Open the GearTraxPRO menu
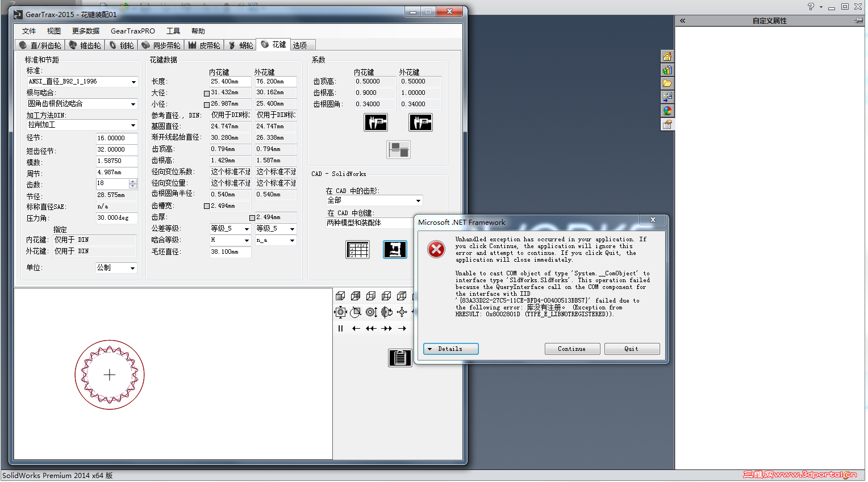868x482 pixels. click(133, 31)
